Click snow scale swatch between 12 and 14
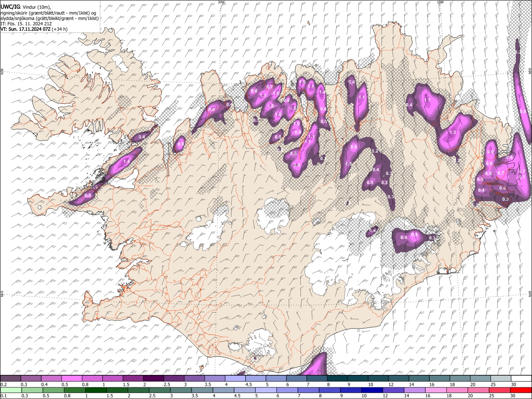The image size is (532, 399). [x=399, y=378]
